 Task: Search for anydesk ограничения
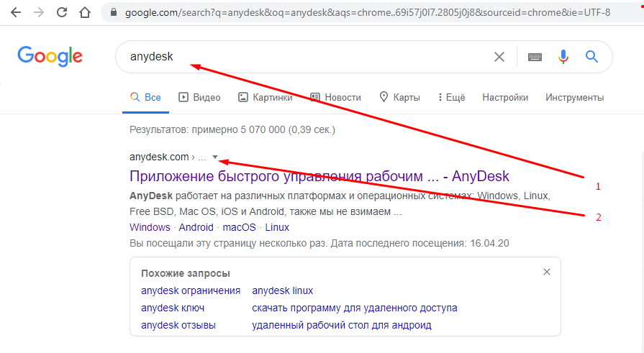tap(191, 290)
